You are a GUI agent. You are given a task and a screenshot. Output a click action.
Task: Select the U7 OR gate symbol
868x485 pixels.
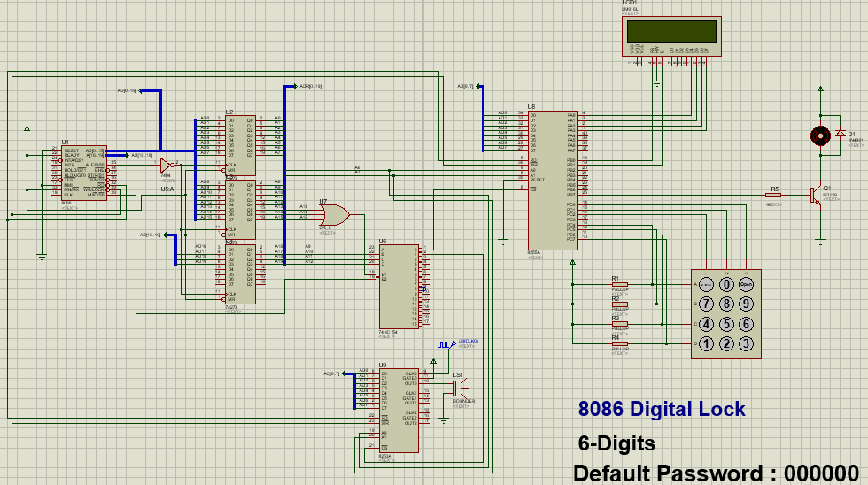[335, 214]
